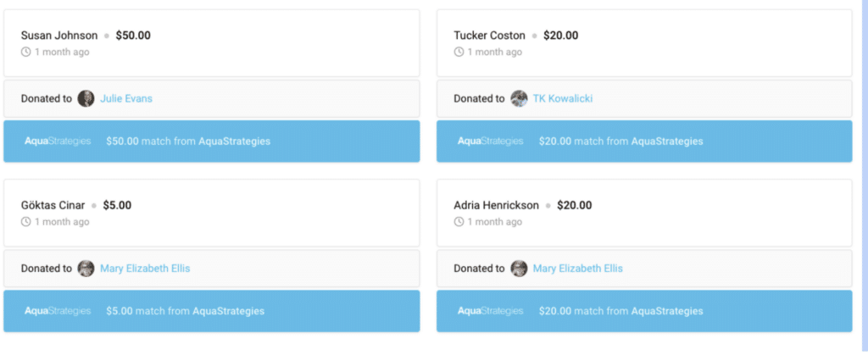Select Tucker Coston $20.00 donation card

[x=644, y=43]
